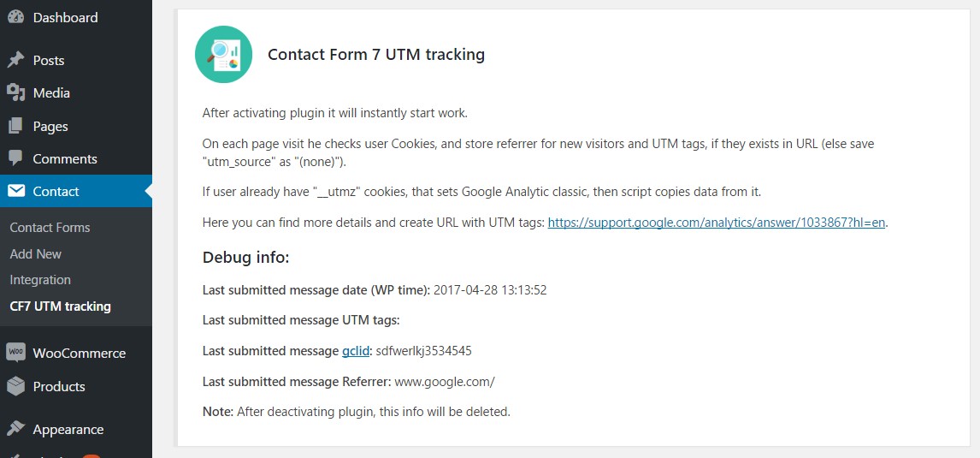Click the Contact Form 7 UTM tracking heading
This screenshot has width=980, height=458.
[376, 55]
